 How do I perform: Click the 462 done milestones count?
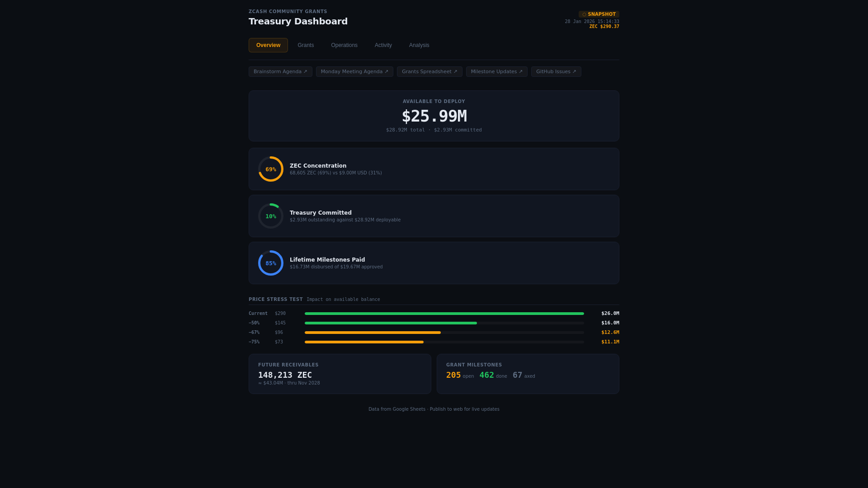487,375
